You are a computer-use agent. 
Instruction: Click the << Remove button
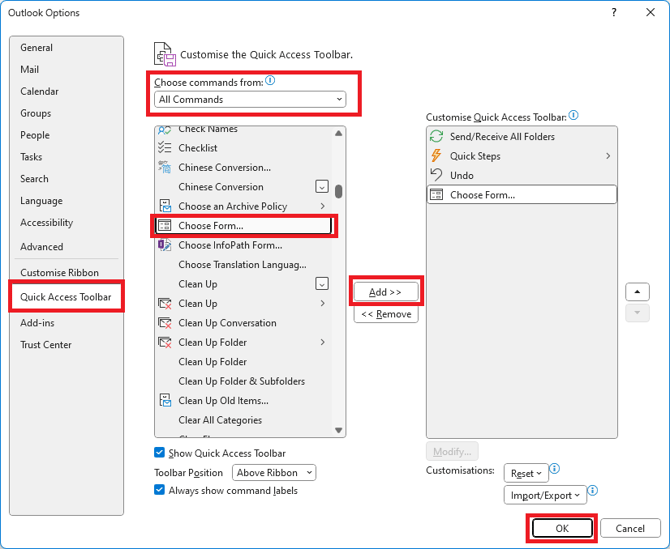[x=386, y=314]
